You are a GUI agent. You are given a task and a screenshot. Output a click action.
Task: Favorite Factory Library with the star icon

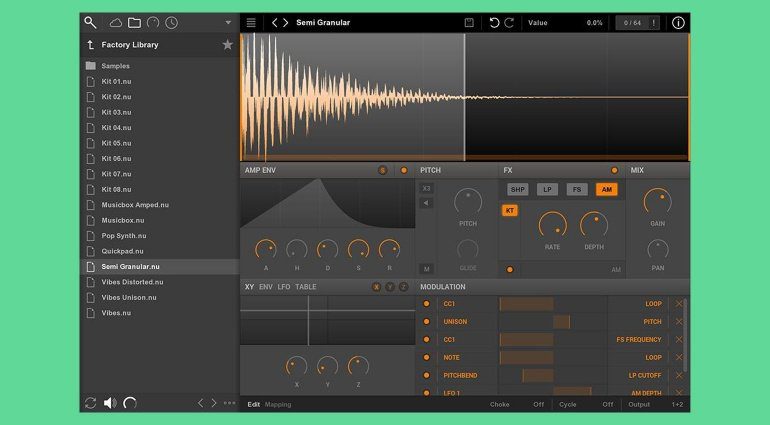(227, 45)
